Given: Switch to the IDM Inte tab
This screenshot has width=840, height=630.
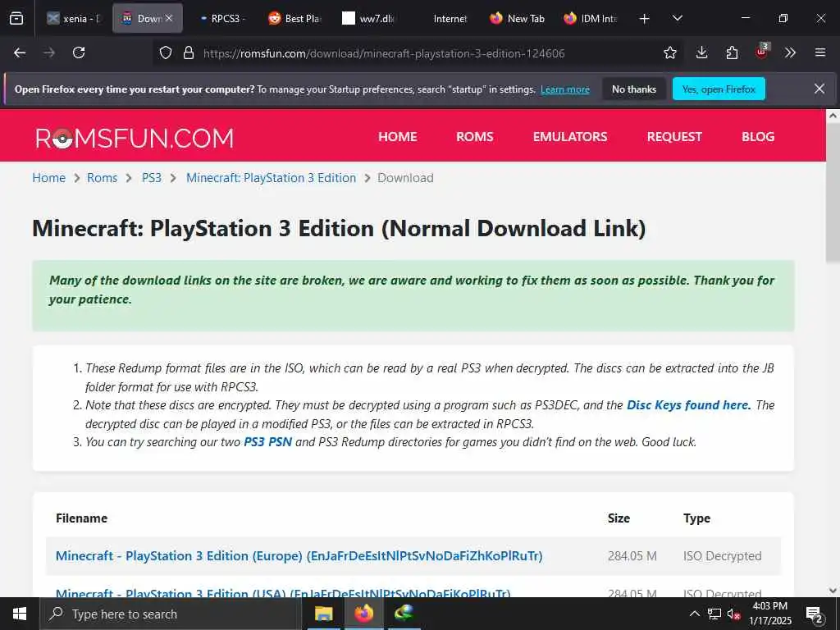Looking at the screenshot, I should click(591, 19).
